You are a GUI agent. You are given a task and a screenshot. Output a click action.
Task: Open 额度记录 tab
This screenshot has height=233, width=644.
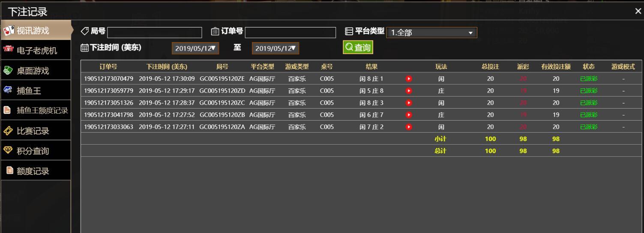point(35,171)
